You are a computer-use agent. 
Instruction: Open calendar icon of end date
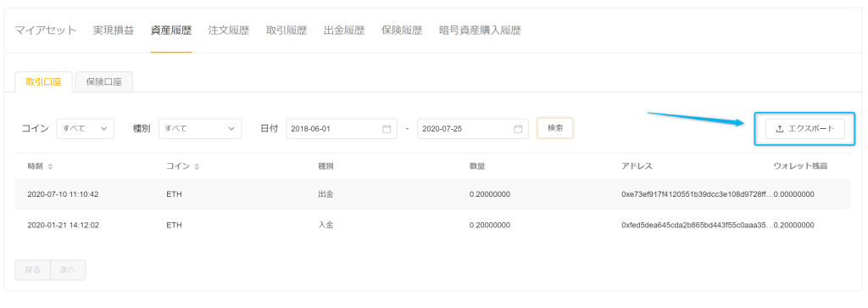click(518, 128)
